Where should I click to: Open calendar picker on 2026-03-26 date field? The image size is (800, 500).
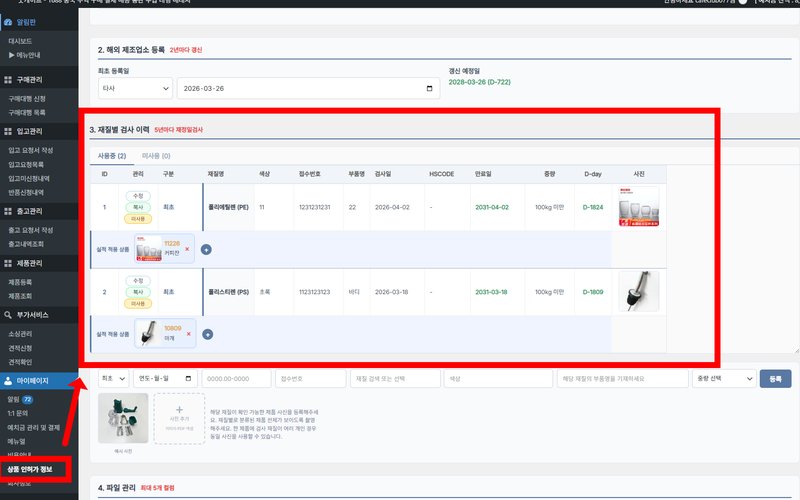[430, 89]
